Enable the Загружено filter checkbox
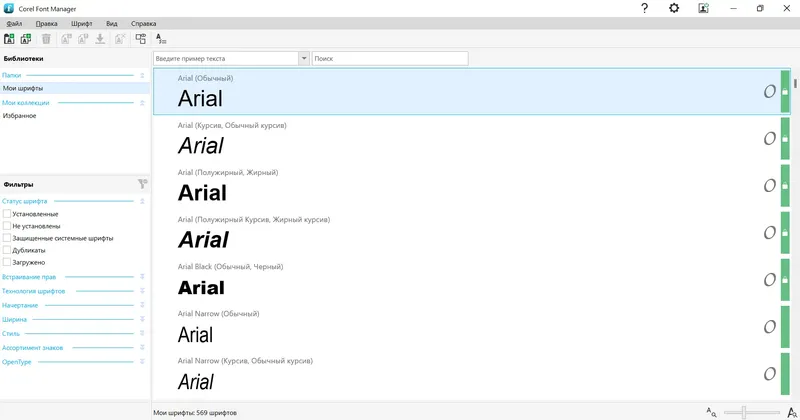 [7, 262]
